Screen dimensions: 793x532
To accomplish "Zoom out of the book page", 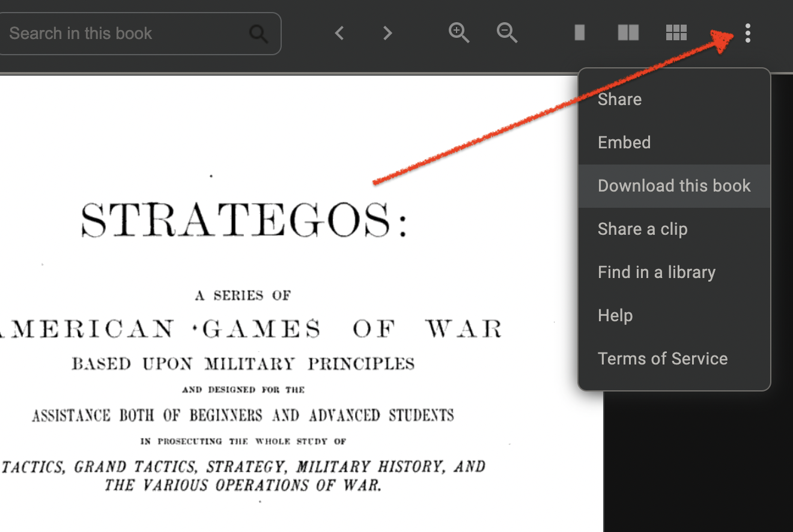I will 507,33.
